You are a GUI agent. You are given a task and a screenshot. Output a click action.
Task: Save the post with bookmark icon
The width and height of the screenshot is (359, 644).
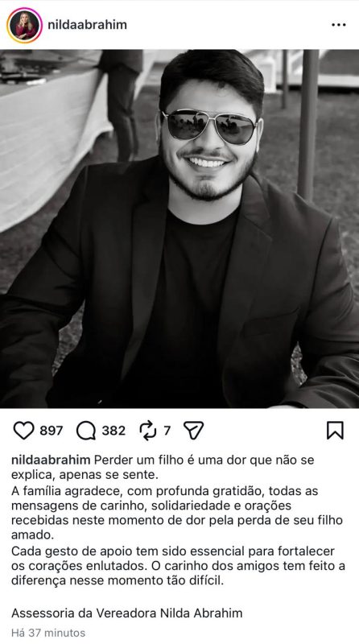click(335, 431)
